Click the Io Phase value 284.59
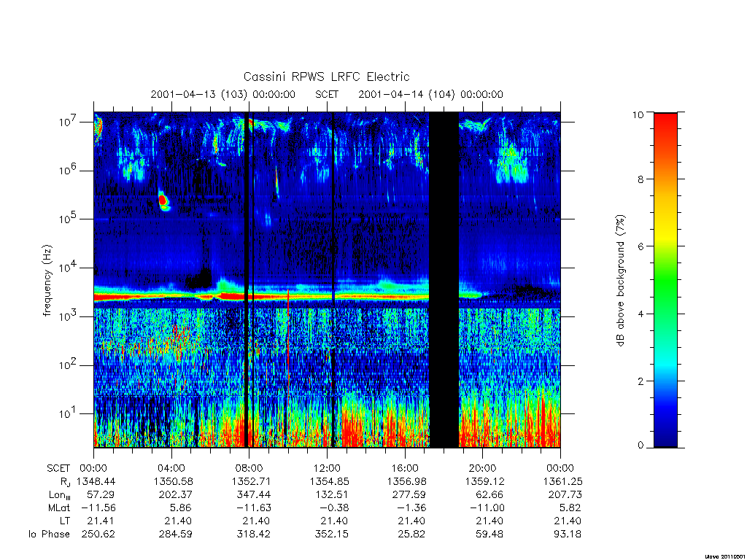This screenshot has height=560, width=747. [176, 534]
